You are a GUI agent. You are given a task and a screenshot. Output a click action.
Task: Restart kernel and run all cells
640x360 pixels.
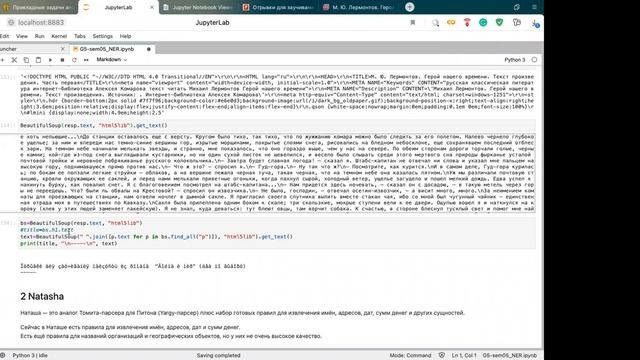[86, 60]
